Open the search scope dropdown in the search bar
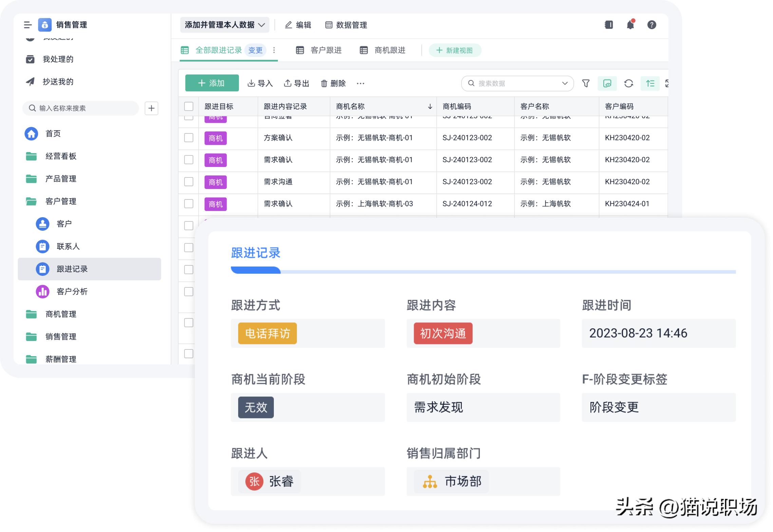The width and height of the screenshot is (773, 532). (564, 83)
